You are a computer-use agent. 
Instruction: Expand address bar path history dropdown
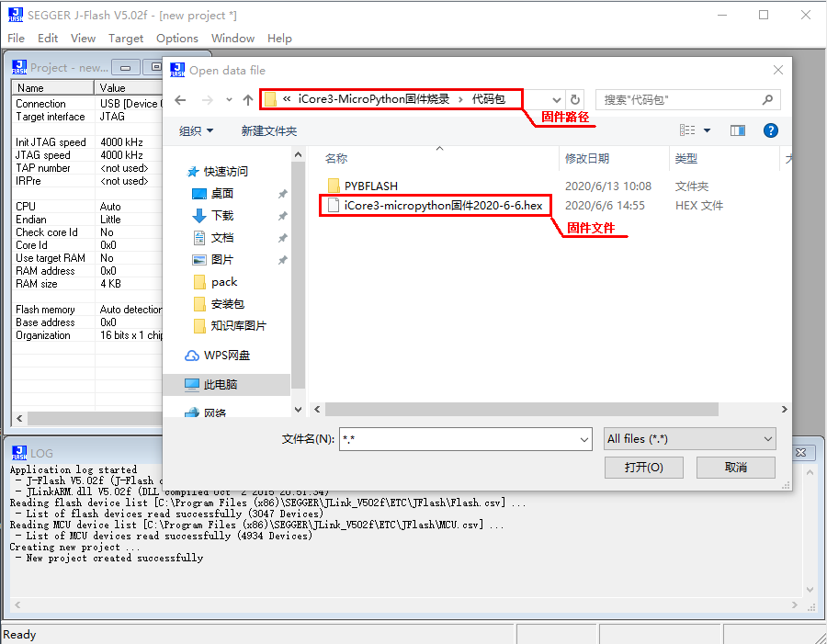pyautogui.click(x=557, y=99)
